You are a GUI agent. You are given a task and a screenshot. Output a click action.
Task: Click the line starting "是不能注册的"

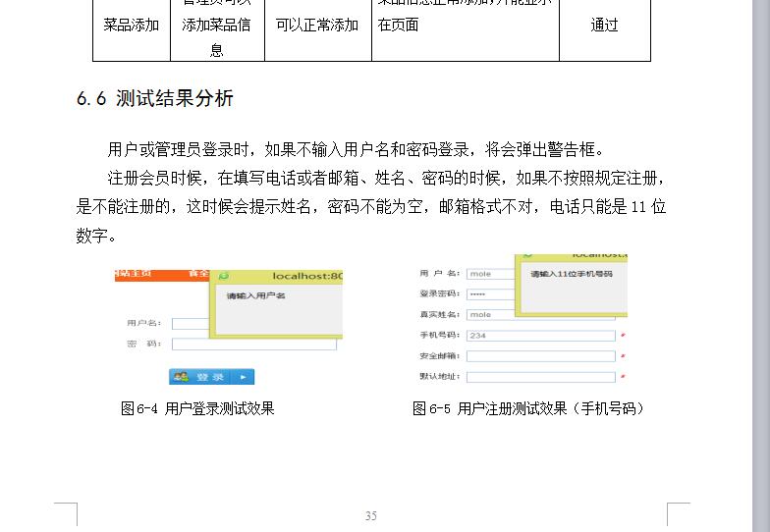pyautogui.click(x=371, y=206)
